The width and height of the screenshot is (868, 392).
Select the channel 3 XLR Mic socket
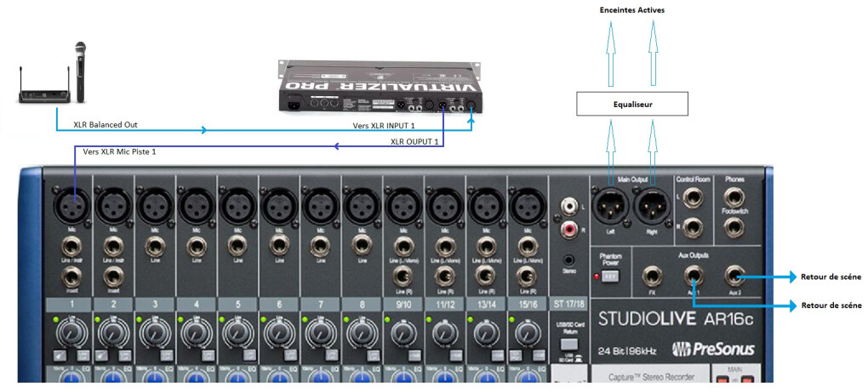click(x=155, y=206)
